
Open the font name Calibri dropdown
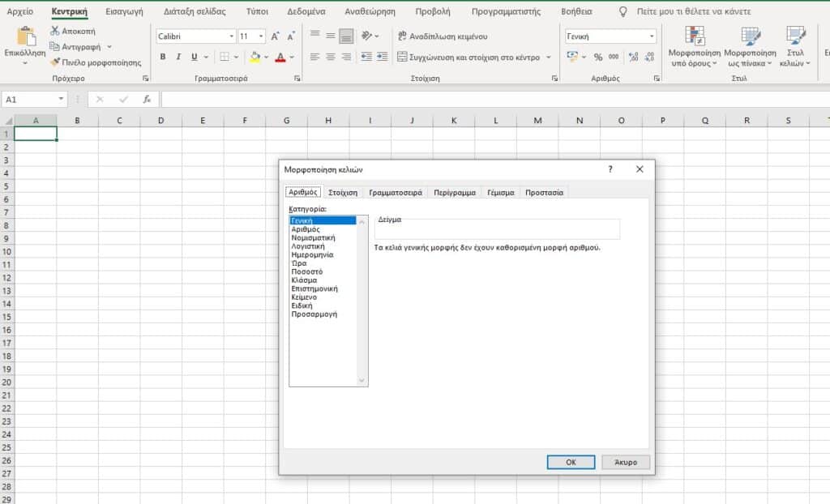231,36
